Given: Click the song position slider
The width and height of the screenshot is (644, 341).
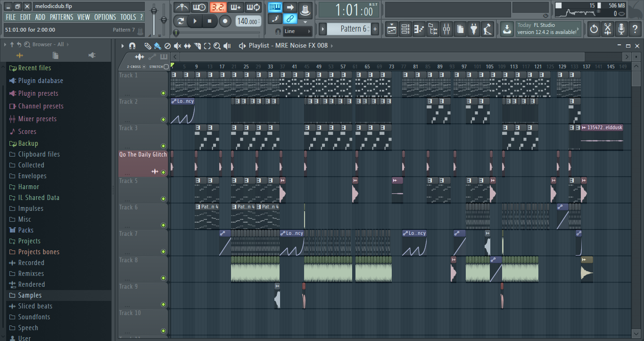Looking at the screenshot, I should tap(217, 33).
